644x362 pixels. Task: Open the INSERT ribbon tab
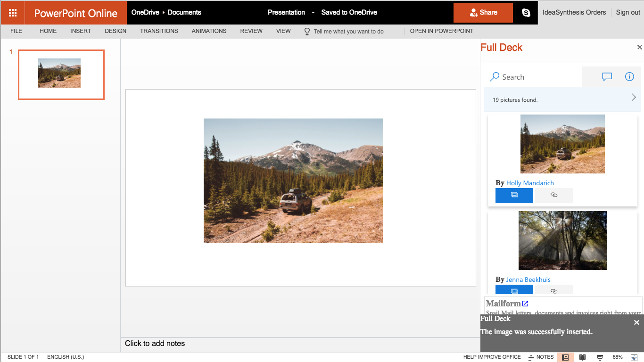click(81, 31)
